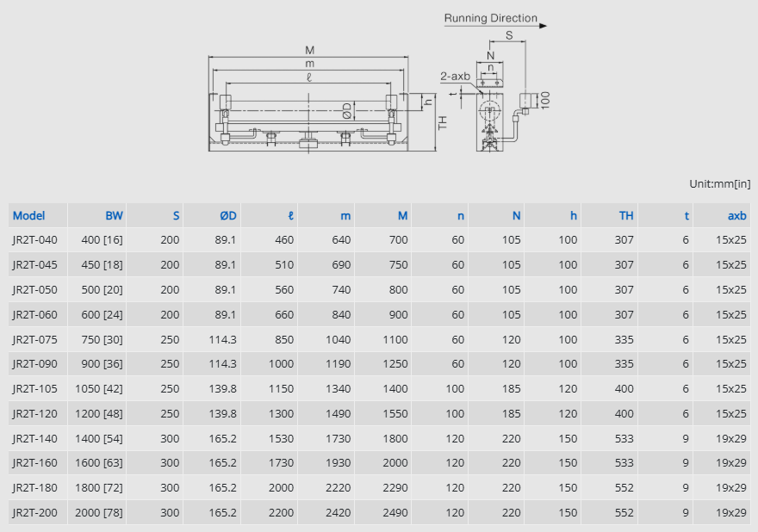Viewport: 758px width, 532px height.
Task: Click the S column header
Action: pos(176,215)
